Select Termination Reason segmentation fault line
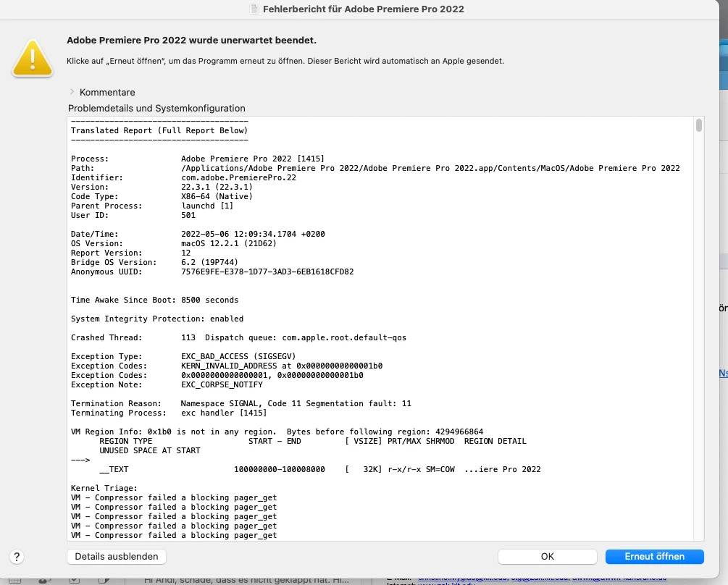Viewport: 728px width, 585px height. click(x=241, y=403)
